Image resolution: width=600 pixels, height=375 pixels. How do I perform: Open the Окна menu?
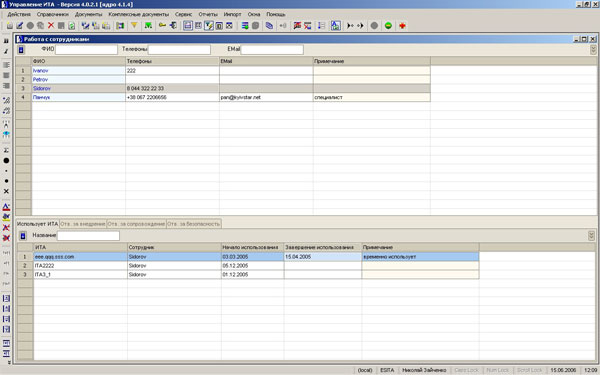[254, 14]
